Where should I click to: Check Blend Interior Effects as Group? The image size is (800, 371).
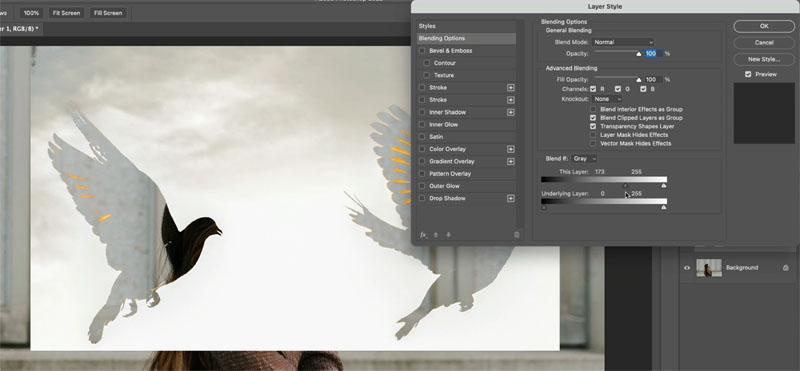pos(593,109)
